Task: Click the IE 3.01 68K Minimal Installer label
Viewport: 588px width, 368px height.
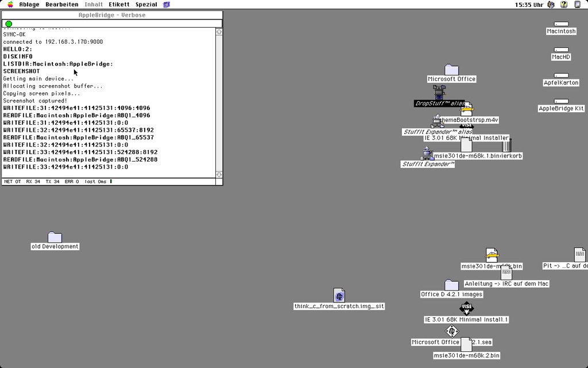Action: tap(466, 138)
